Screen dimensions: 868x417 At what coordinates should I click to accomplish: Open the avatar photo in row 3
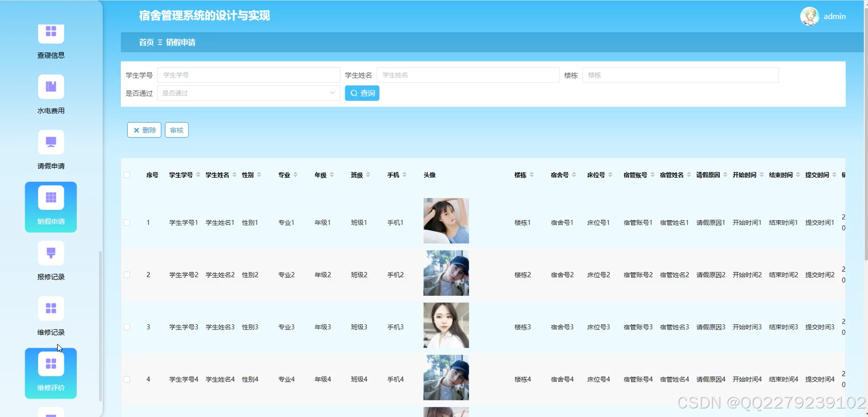pos(446,325)
